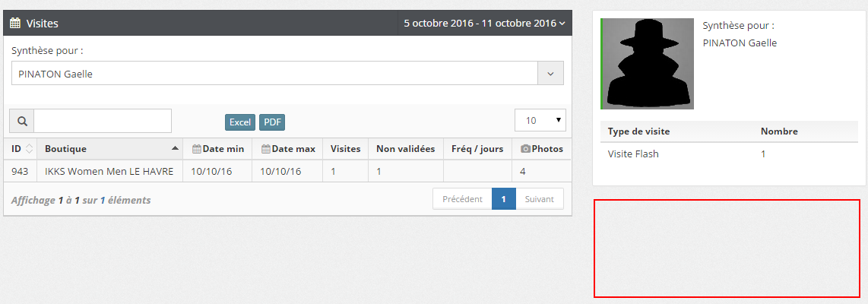Open the rows-per-page dropdown showing 10
This screenshot has height=304, width=868.
point(540,121)
